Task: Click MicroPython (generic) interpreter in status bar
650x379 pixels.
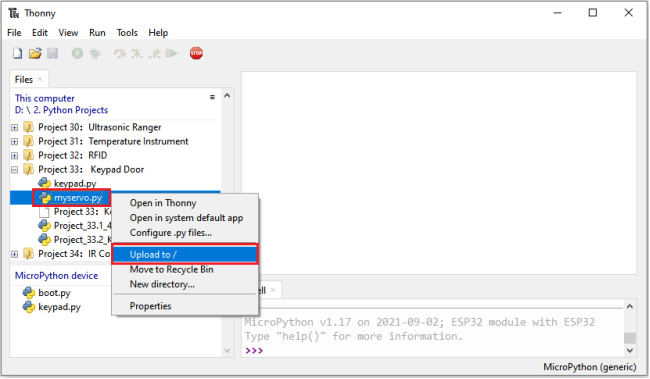Action: (x=589, y=367)
